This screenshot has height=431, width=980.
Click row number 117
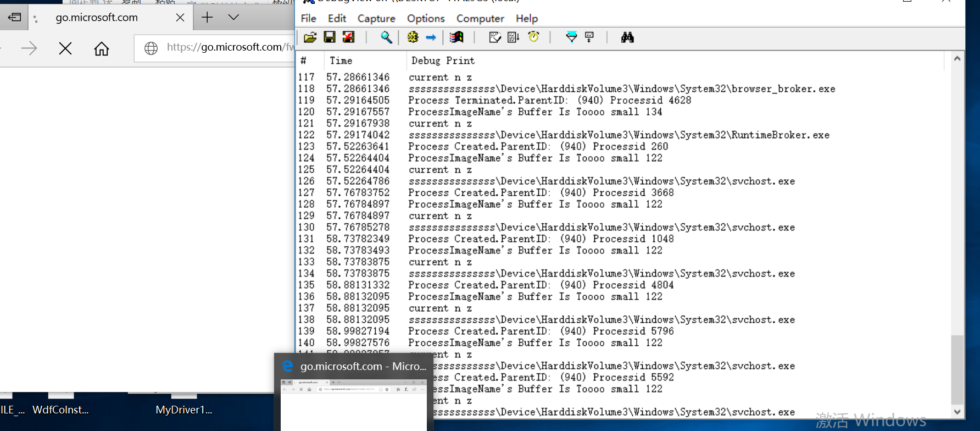tap(307, 78)
